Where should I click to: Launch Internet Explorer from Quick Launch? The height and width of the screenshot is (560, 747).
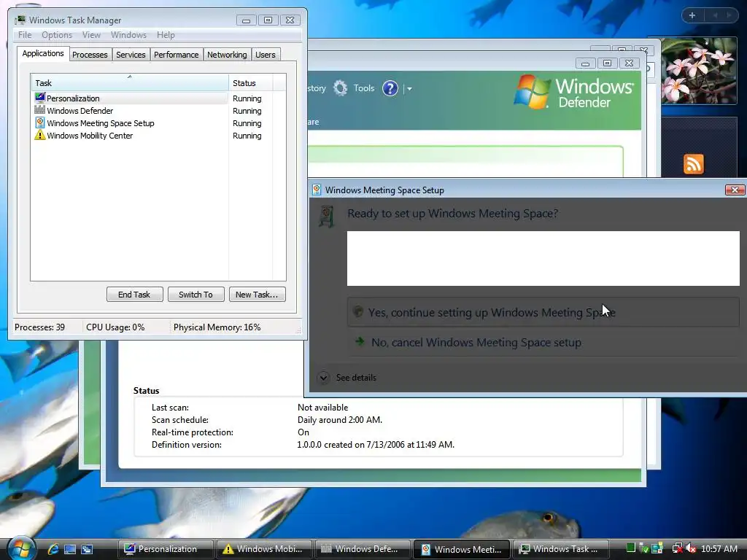coord(53,548)
